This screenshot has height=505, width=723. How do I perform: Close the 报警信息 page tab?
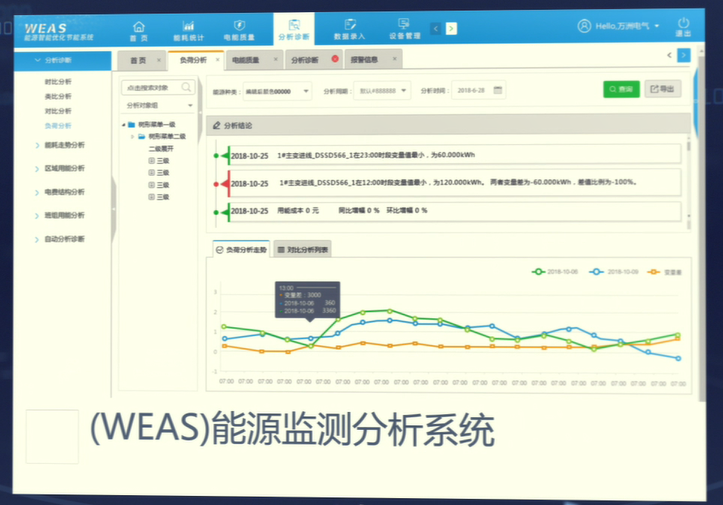[395, 59]
